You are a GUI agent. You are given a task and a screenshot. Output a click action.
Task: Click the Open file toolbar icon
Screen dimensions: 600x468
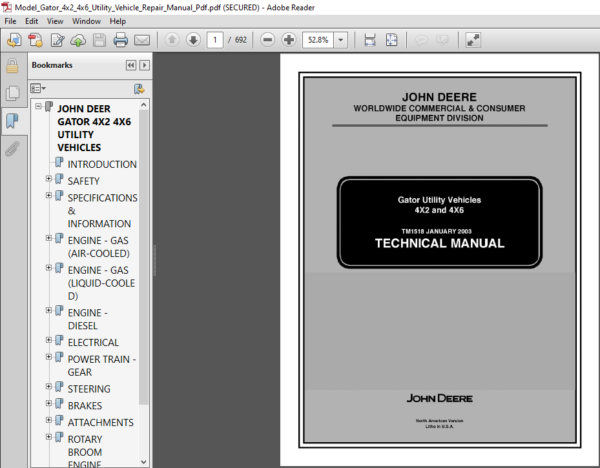pyautogui.click(x=14, y=40)
